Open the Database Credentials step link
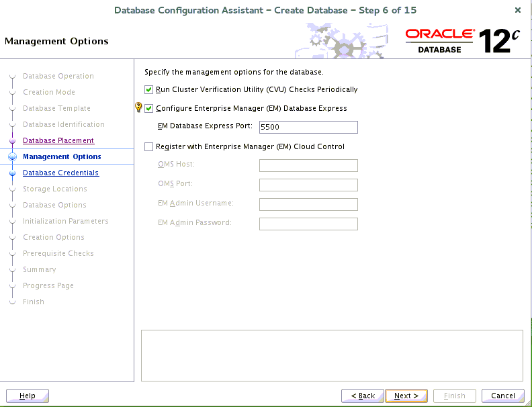Viewport: 532px width, 407px height. [x=60, y=173]
